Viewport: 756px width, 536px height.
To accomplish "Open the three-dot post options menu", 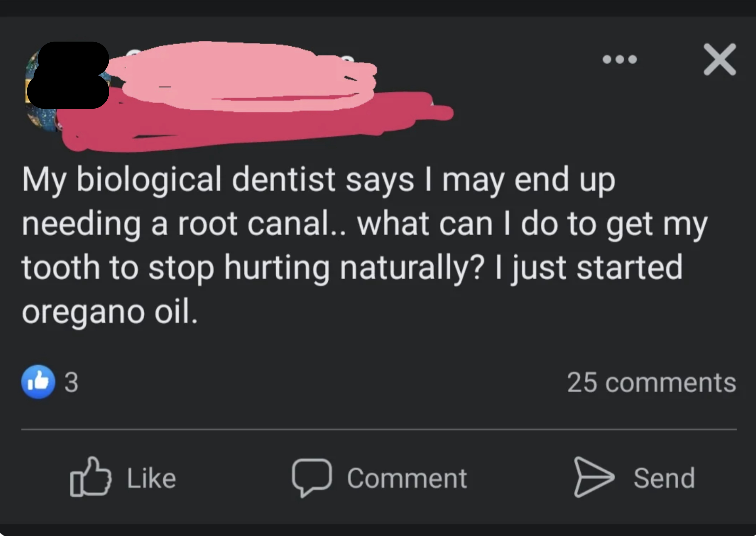I will coord(619,60).
